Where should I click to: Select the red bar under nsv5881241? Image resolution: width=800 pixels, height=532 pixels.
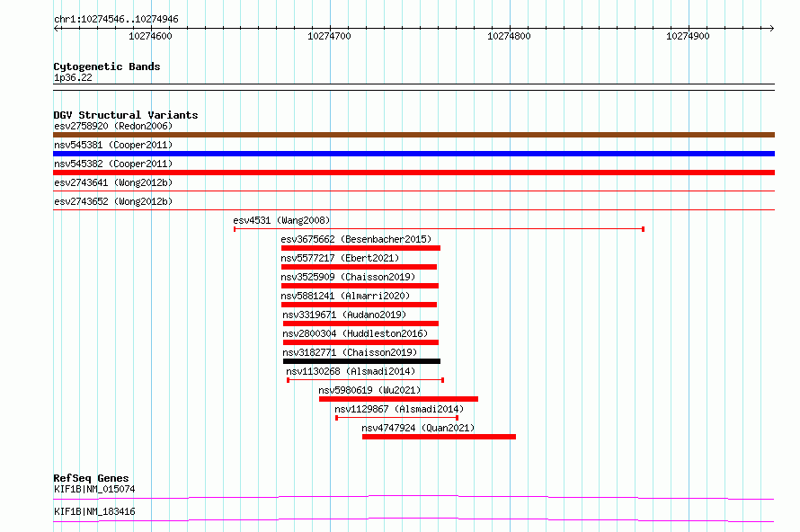coord(359,305)
